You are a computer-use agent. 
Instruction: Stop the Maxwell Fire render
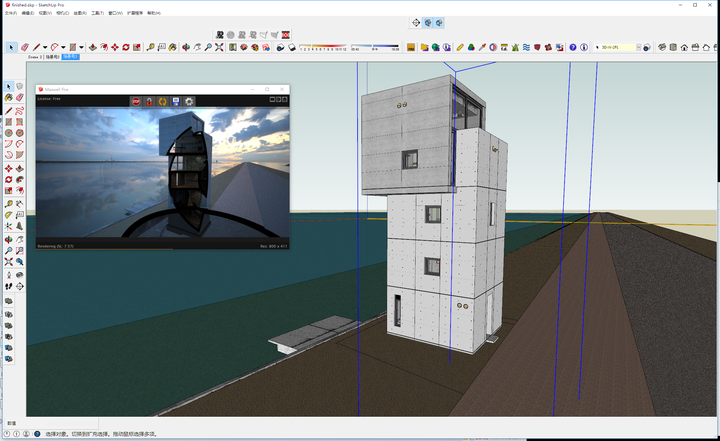136,101
